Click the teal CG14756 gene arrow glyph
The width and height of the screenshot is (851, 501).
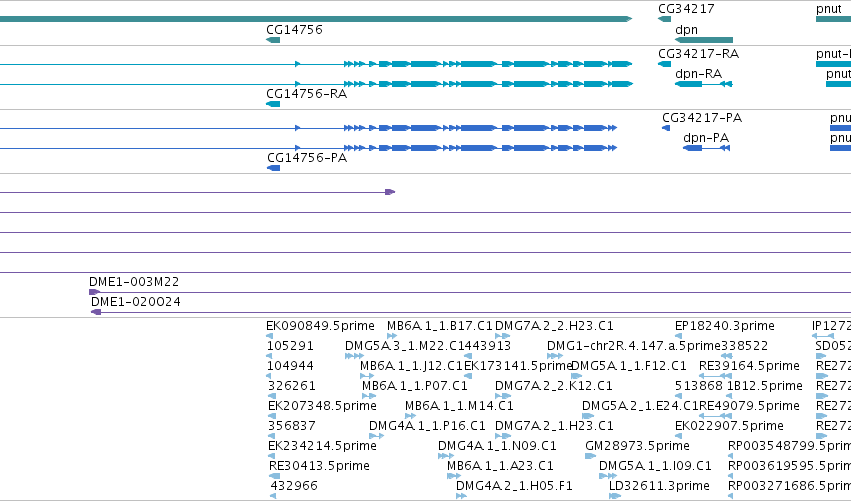[273, 40]
